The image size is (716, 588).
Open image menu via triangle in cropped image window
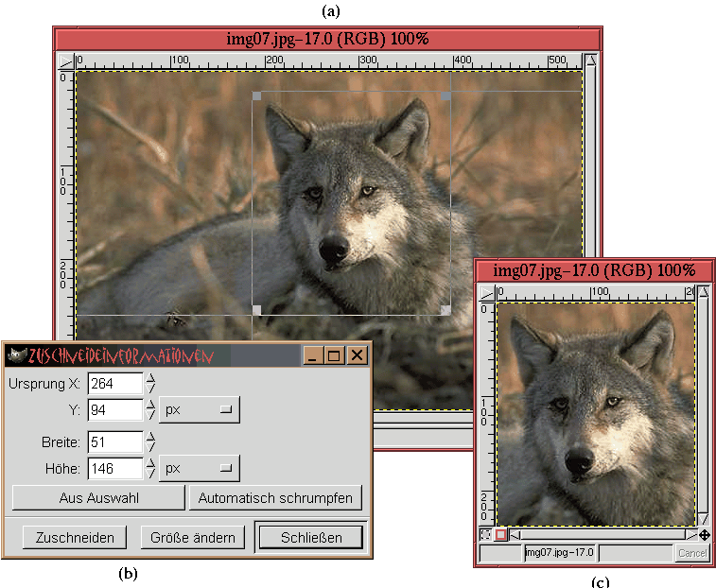485,293
